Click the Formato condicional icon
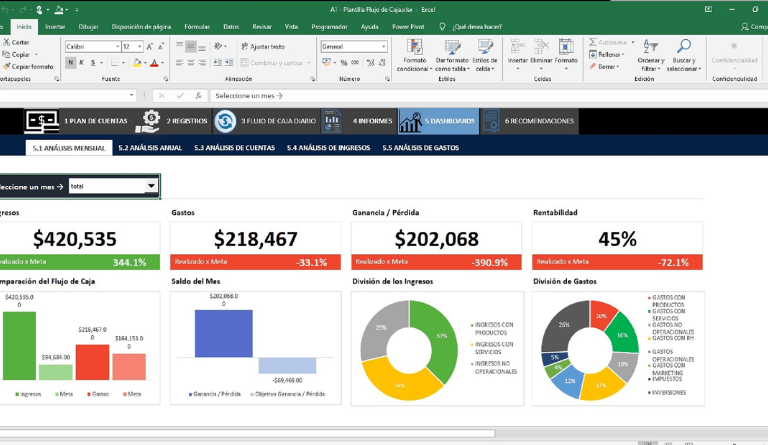768x445 pixels. [414, 48]
